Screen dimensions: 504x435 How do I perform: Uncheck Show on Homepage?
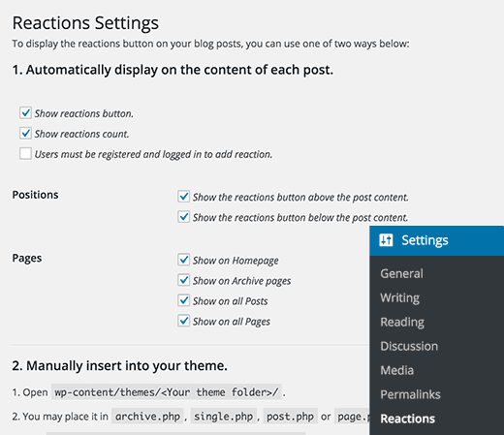[x=183, y=260]
